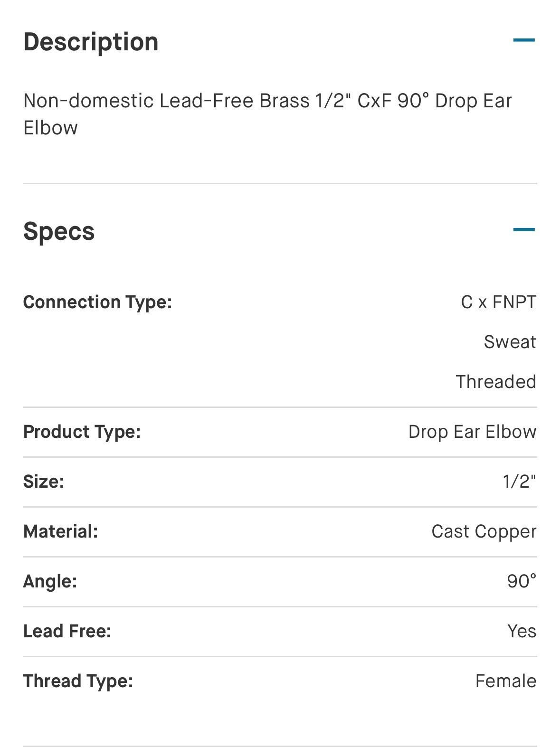Click the Material label
This screenshot has width=560, height=747.
60,531
